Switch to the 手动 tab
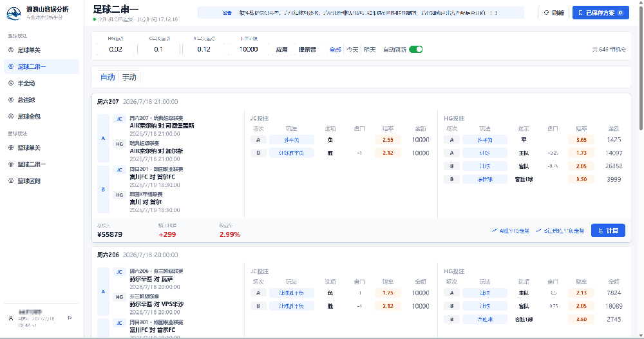This screenshot has height=339, width=644. [x=129, y=77]
